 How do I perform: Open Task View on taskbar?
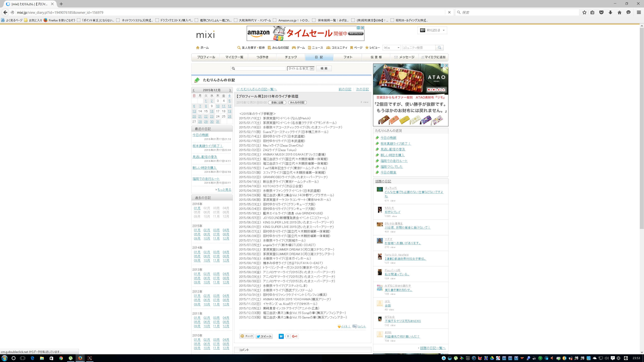[23, 358]
